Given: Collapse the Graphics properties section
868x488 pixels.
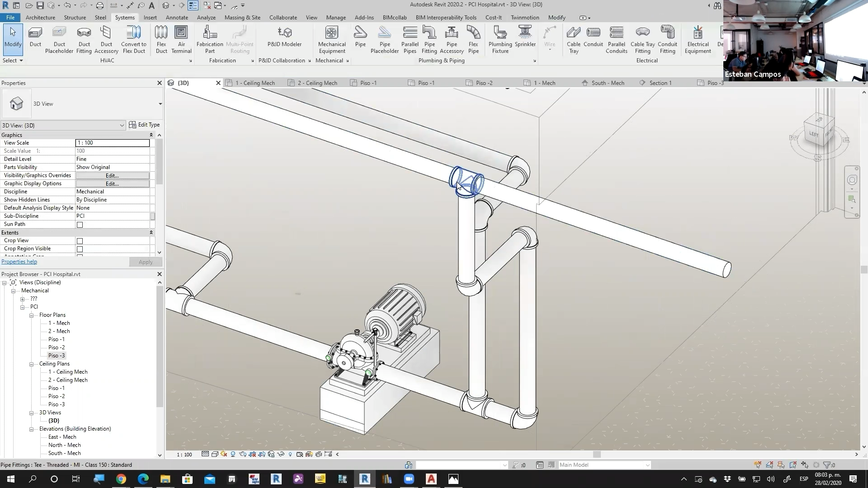Looking at the screenshot, I should pos(151,135).
